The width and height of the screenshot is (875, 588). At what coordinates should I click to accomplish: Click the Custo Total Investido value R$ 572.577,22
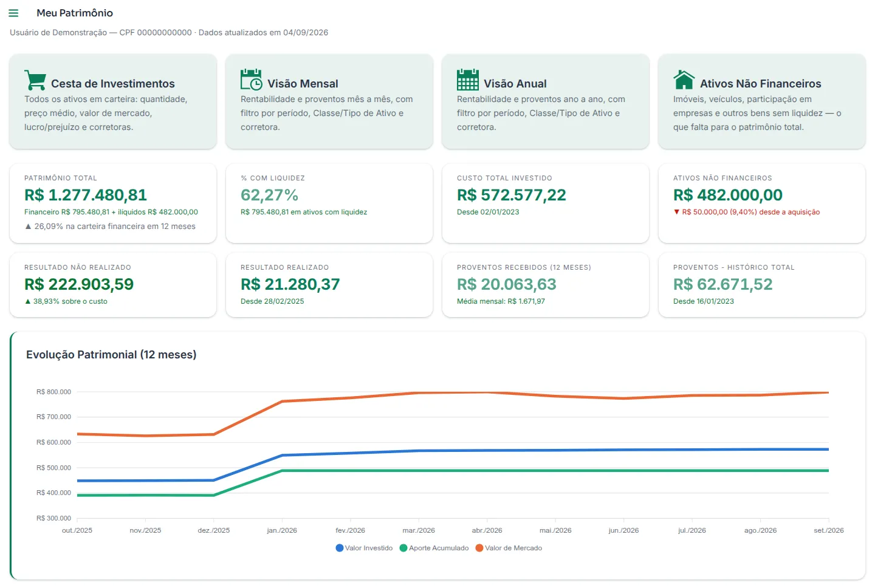pyautogui.click(x=512, y=195)
